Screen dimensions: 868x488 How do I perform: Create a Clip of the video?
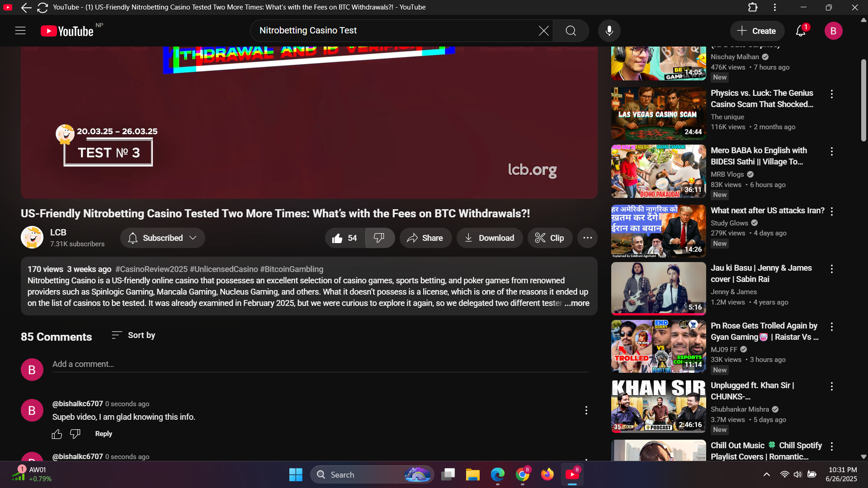coord(550,238)
